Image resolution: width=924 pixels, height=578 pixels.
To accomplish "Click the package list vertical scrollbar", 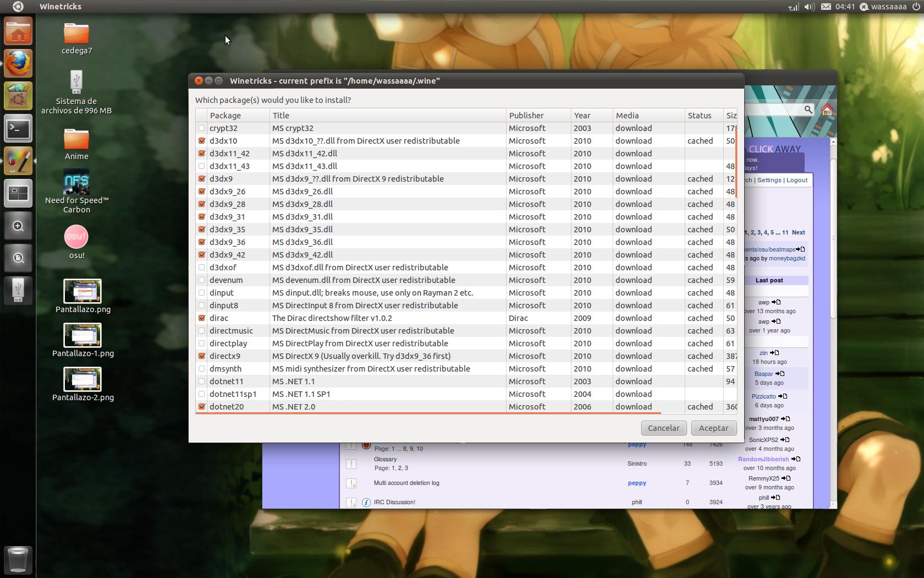I will [736, 163].
